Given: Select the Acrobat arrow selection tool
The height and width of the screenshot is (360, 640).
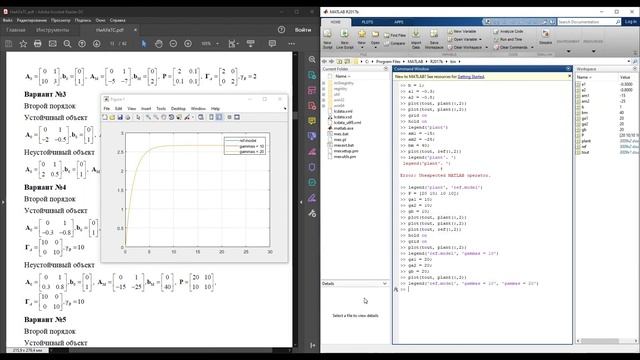Looking at the screenshot, I should point(144,43).
